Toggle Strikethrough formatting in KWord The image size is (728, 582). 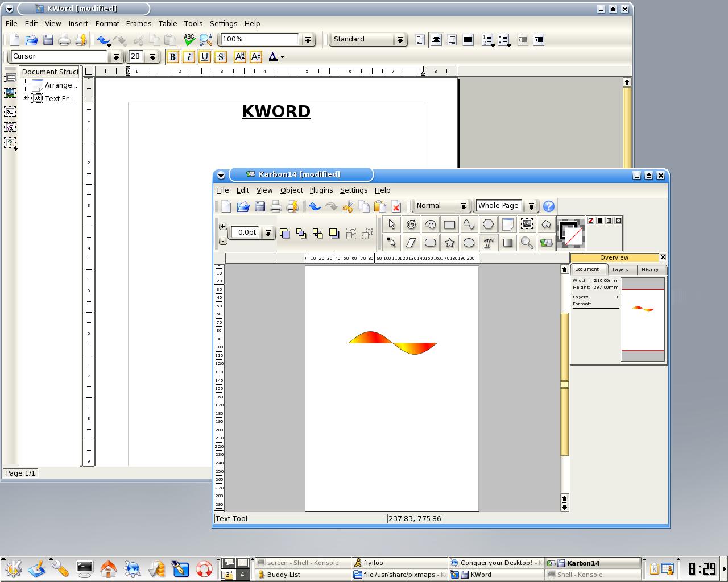pos(221,56)
